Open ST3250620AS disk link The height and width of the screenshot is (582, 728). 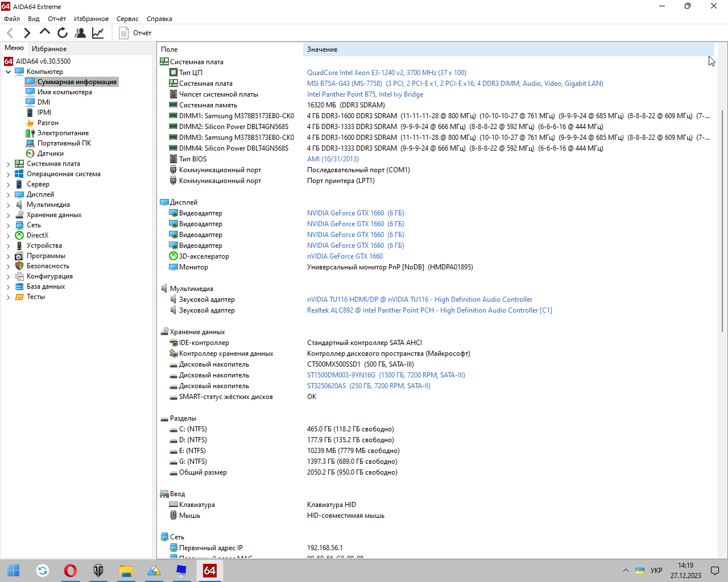[369, 386]
